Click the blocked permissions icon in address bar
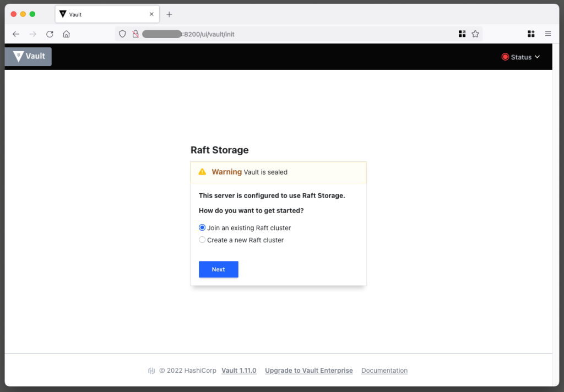The height and width of the screenshot is (392, 564). [x=135, y=34]
